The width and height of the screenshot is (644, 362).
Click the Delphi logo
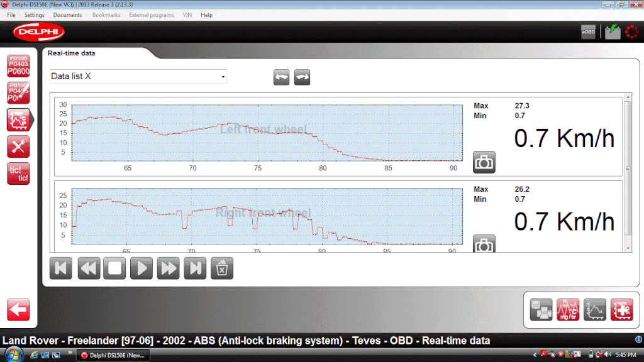click(x=38, y=32)
